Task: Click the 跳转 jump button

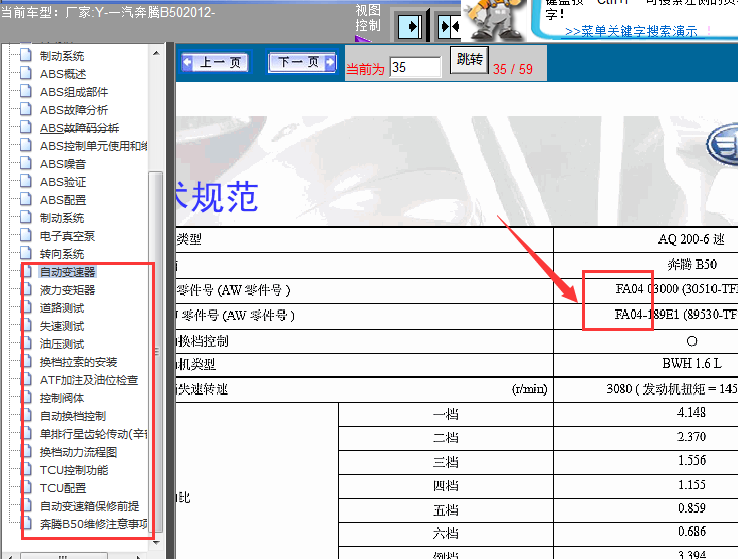Action: (469, 59)
